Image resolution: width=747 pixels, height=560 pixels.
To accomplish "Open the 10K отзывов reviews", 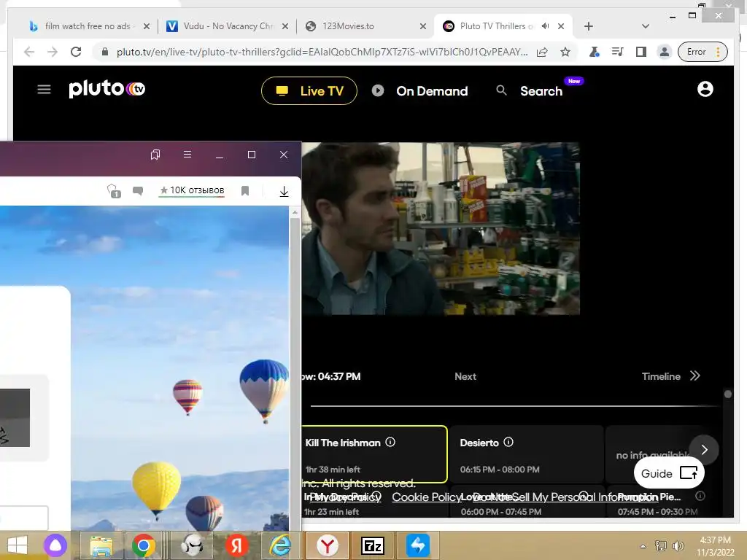I will tap(192, 190).
